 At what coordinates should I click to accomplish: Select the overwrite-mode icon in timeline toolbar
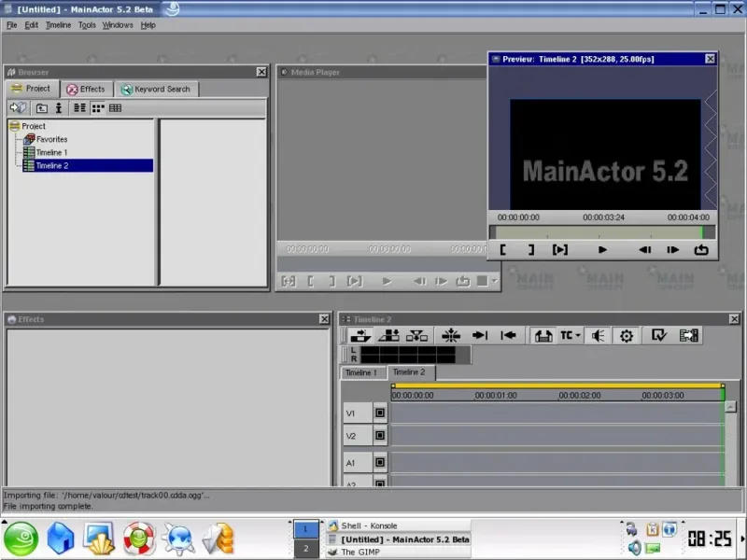click(x=388, y=336)
